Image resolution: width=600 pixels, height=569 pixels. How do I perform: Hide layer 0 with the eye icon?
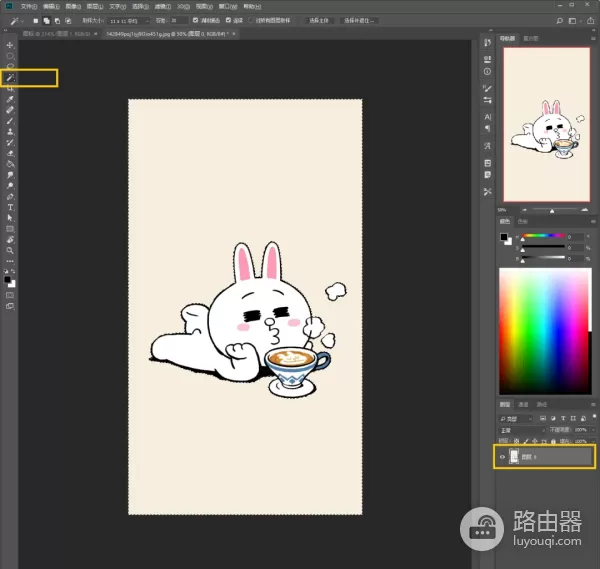tap(502, 457)
